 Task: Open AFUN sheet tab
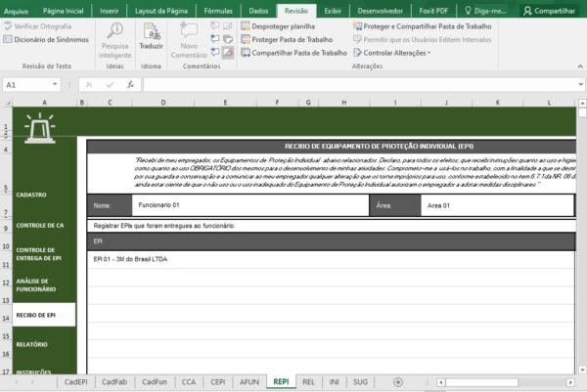coord(249,382)
